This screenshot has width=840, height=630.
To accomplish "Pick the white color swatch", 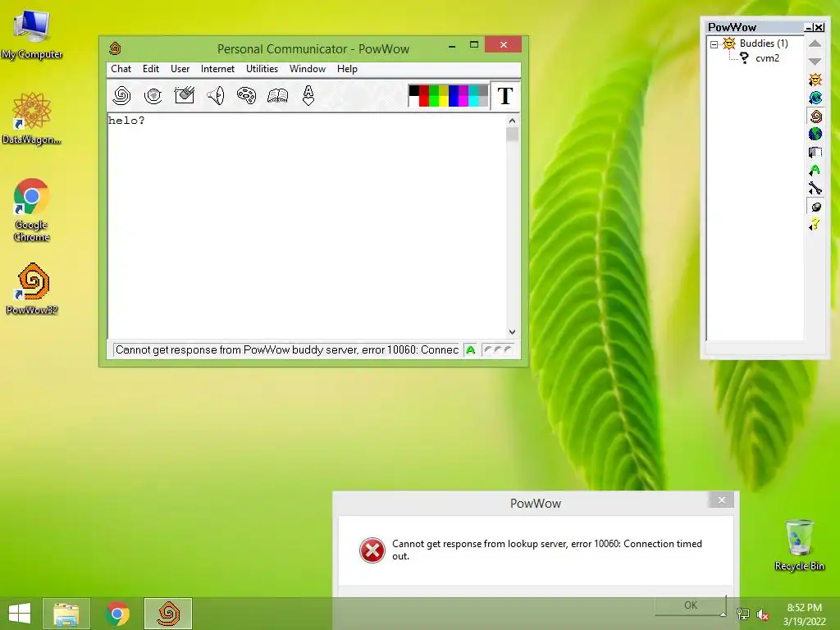I will (414, 101).
